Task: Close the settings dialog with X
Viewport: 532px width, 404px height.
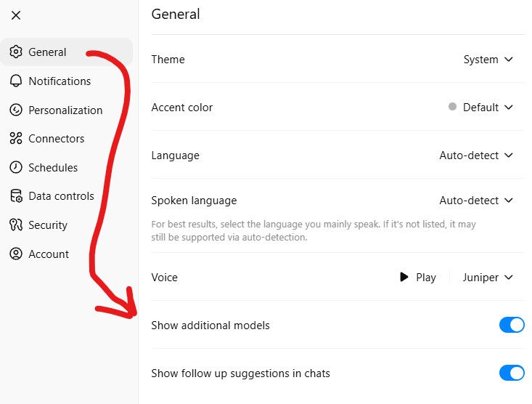Action: [16, 15]
